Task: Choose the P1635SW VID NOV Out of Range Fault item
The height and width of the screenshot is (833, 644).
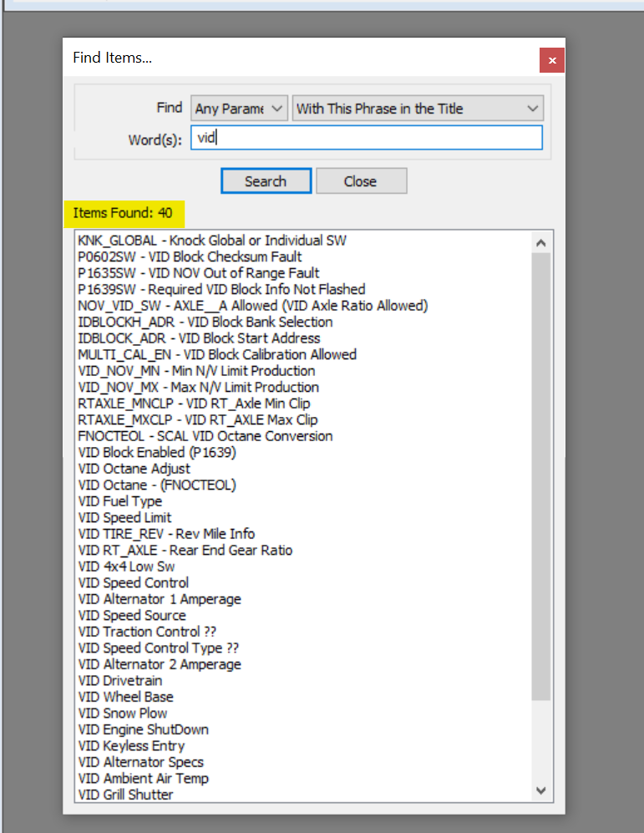Action: 199,273
